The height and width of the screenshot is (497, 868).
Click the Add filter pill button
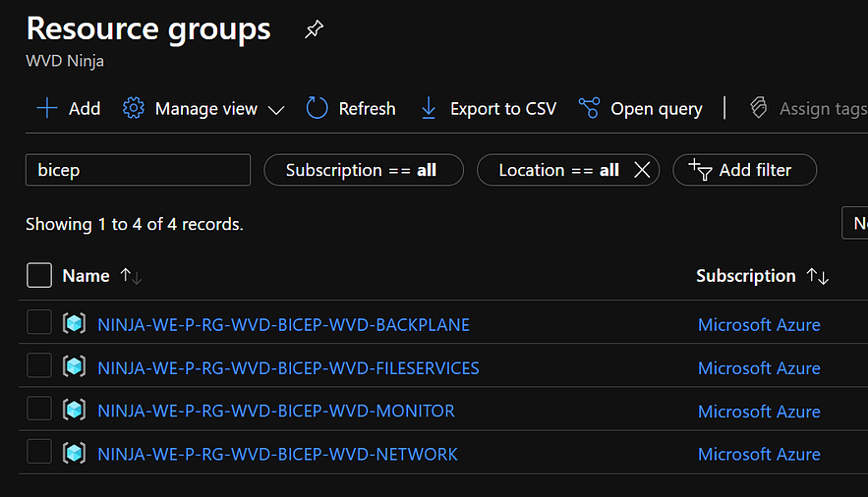(744, 170)
